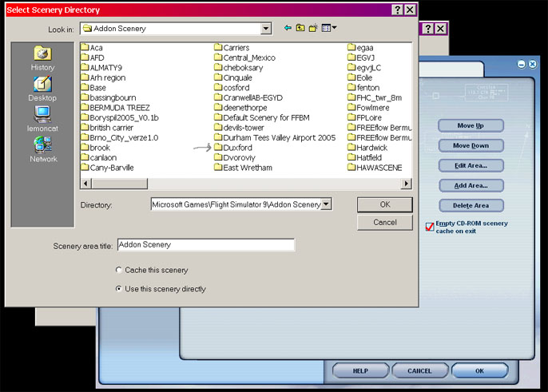
Task: Click the horizontal scrollbar right arrow
Action: click(406, 184)
